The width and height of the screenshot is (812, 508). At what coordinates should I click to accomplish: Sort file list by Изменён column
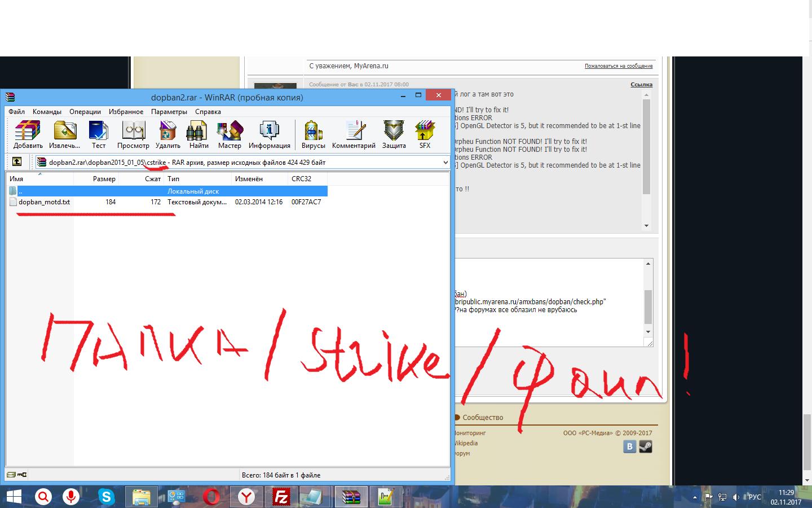tap(260, 179)
